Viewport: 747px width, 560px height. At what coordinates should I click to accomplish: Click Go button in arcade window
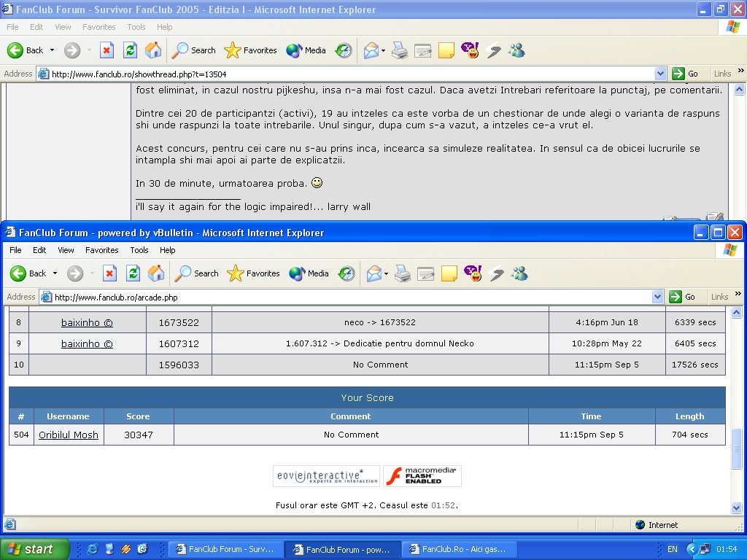682,297
